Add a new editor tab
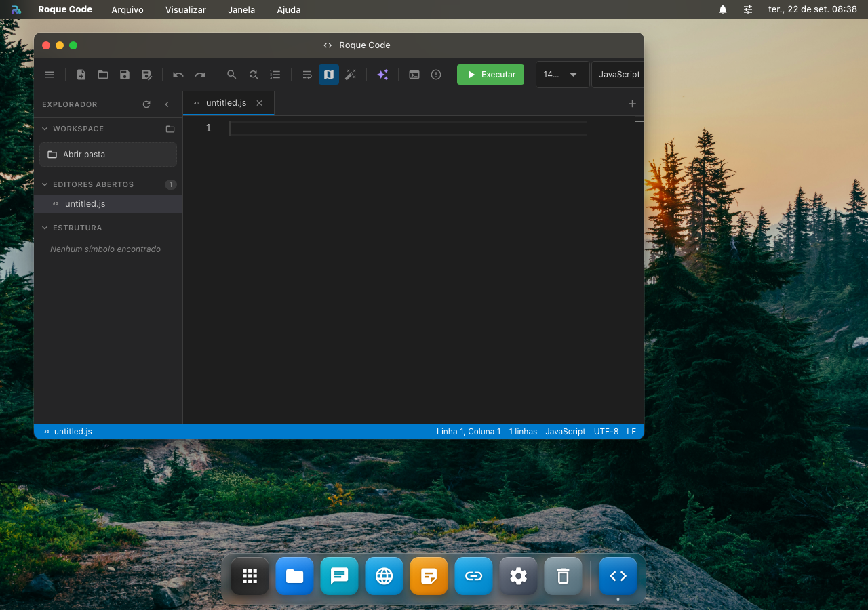 coord(632,104)
